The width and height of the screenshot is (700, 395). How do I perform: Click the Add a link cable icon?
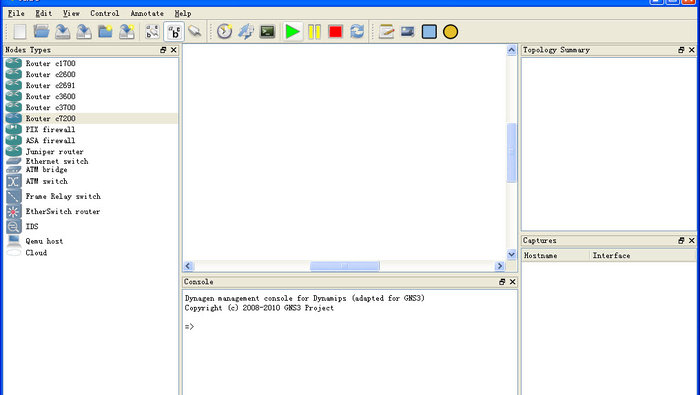click(x=195, y=32)
